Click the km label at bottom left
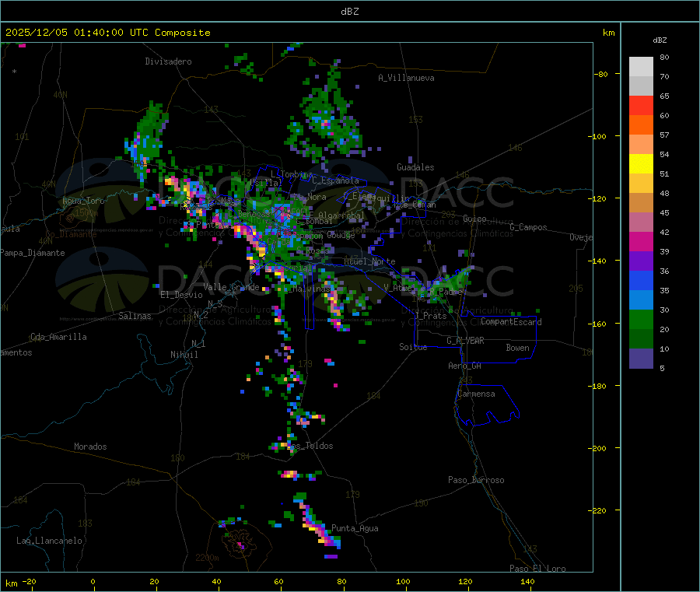The image size is (700, 592). (11, 583)
